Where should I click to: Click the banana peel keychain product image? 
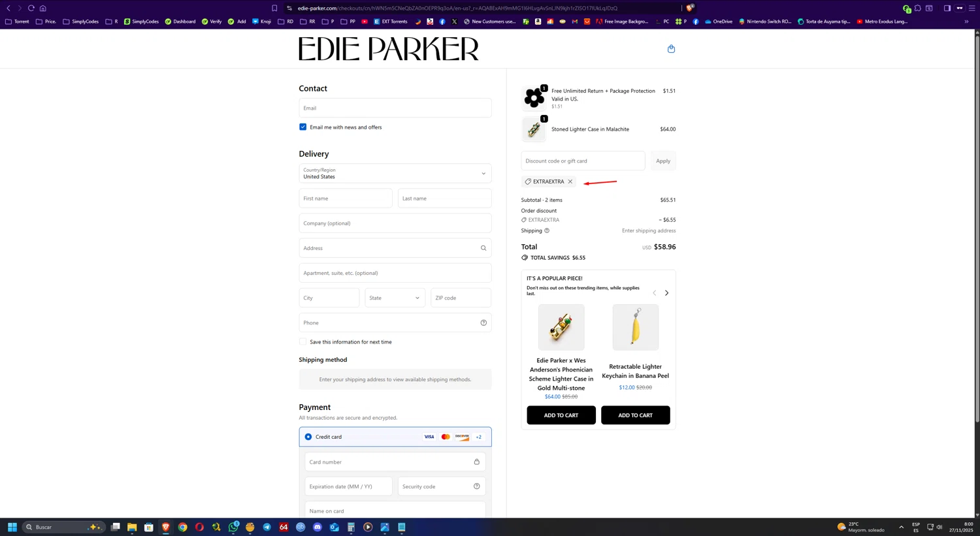click(x=636, y=327)
